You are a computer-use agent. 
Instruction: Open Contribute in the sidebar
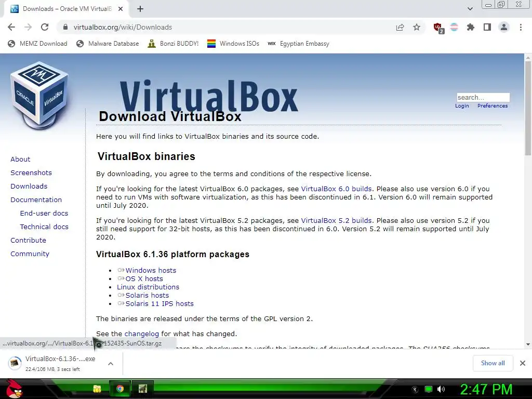pyautogui.click(x=28, y=240)
